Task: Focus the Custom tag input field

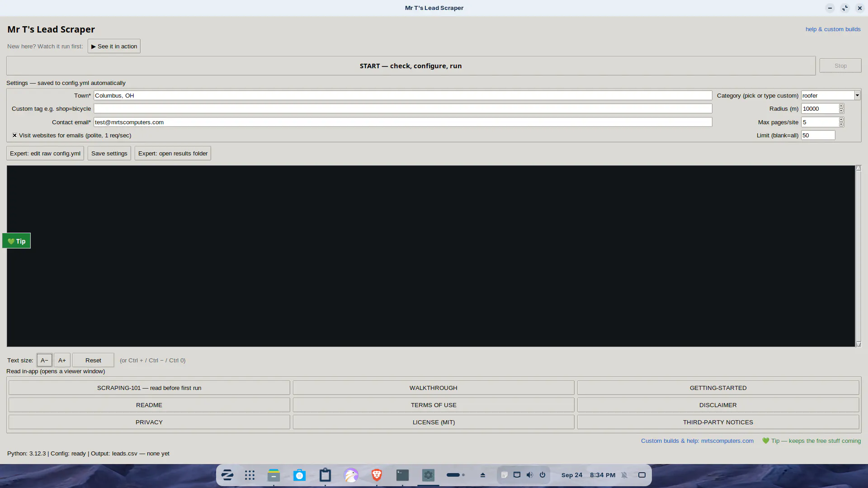Action: coord(403,108)
